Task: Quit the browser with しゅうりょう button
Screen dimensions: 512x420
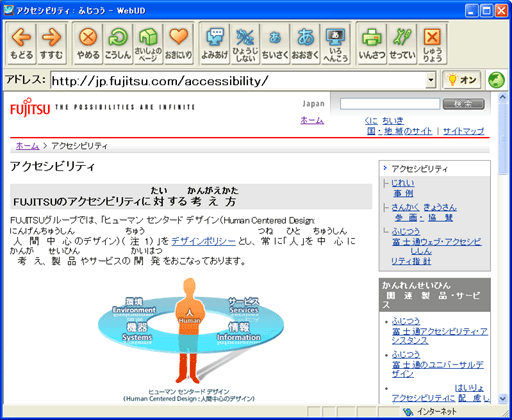Action: (x=432, y=44)
